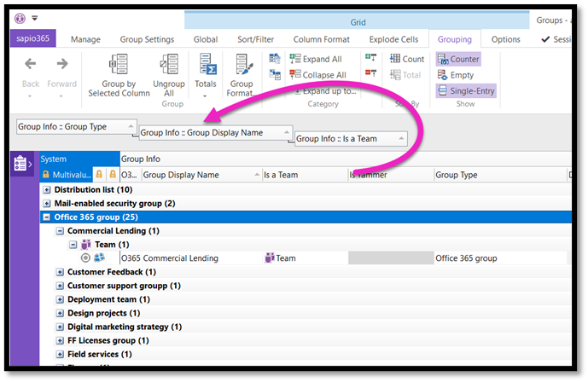Click the Is a Team column header
Image resolution: width=588 pixels, height=382 pixels.
click(x=305, y=175)
